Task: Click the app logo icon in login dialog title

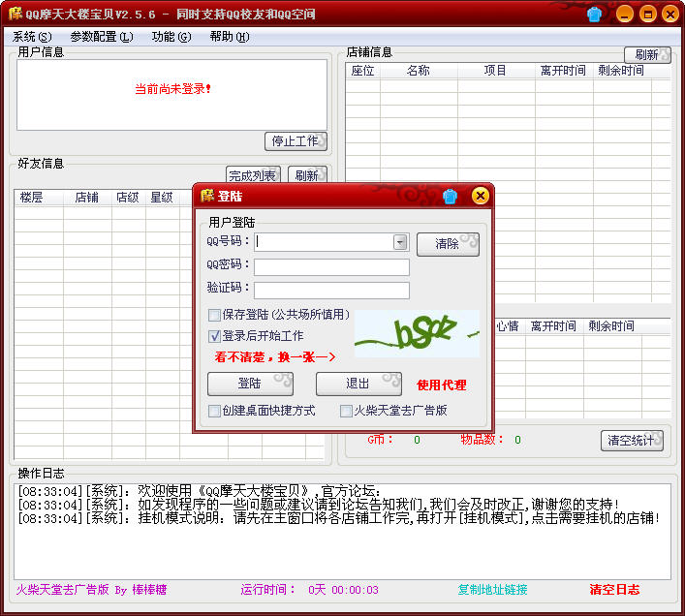Action: pyautogui.click(x=207, y=196)
